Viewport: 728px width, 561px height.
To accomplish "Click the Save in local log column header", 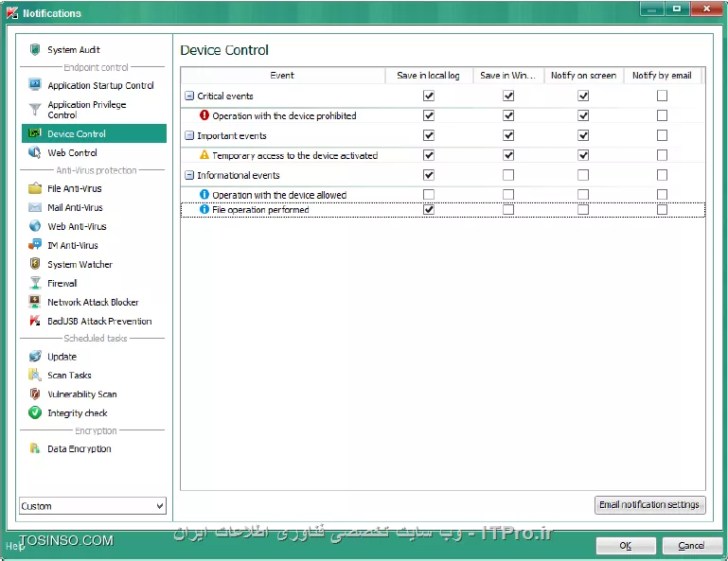I will tap(428, 75).
